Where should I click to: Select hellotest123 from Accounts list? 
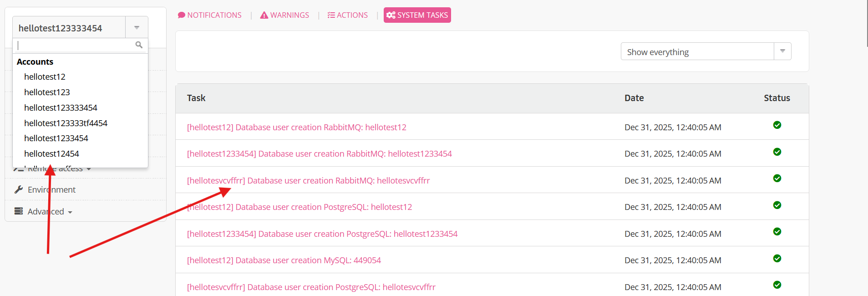click(x=47, y=92)
